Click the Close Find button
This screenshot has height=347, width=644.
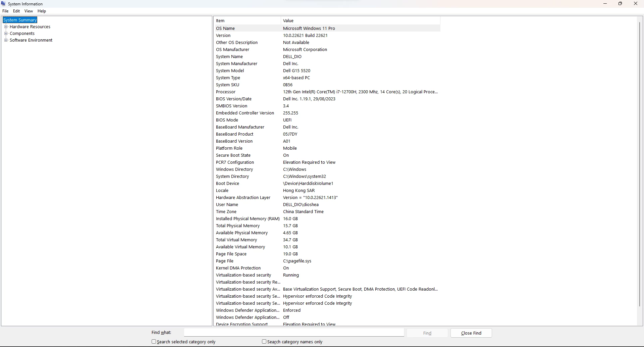[471, 333]
